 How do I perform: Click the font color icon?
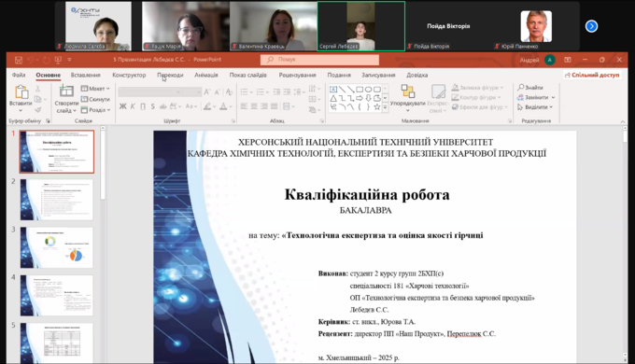click(223, 106)
